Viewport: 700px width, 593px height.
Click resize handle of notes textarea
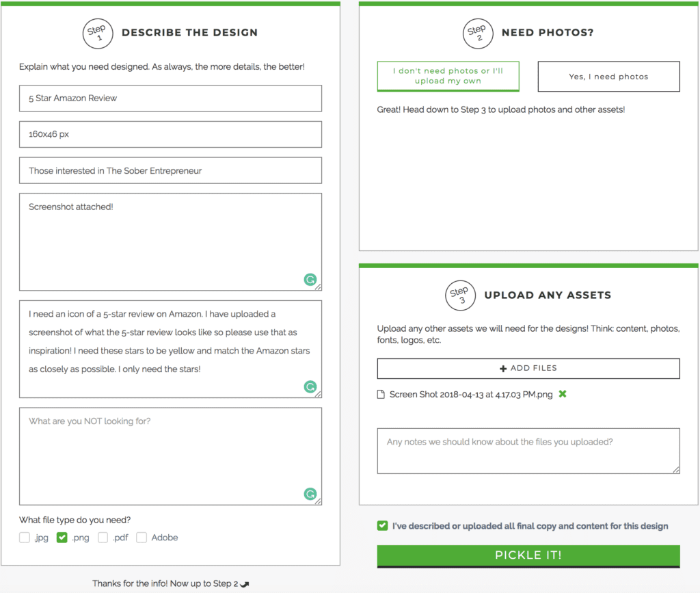click(x=676, y=470)
